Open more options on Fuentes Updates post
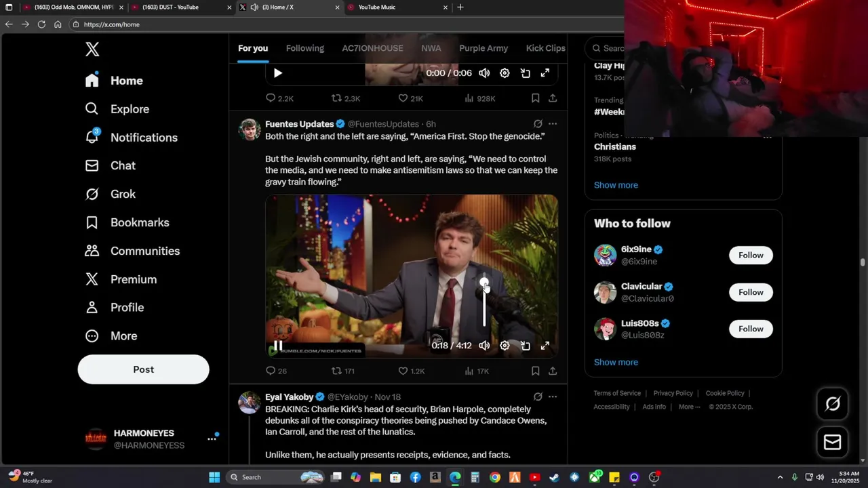 (553, 124)
